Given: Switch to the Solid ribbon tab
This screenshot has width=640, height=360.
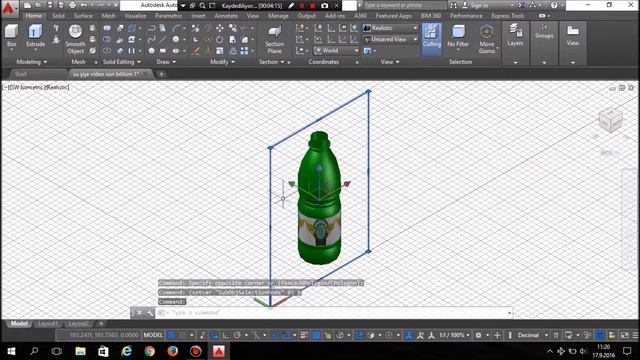Looking at the screenshot, I should (58, 16).
